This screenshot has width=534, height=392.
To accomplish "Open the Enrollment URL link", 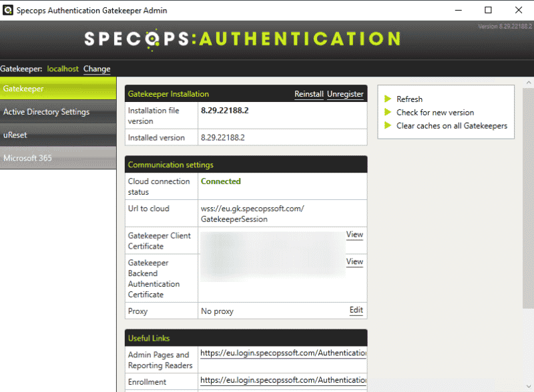I will click(283, 381).
